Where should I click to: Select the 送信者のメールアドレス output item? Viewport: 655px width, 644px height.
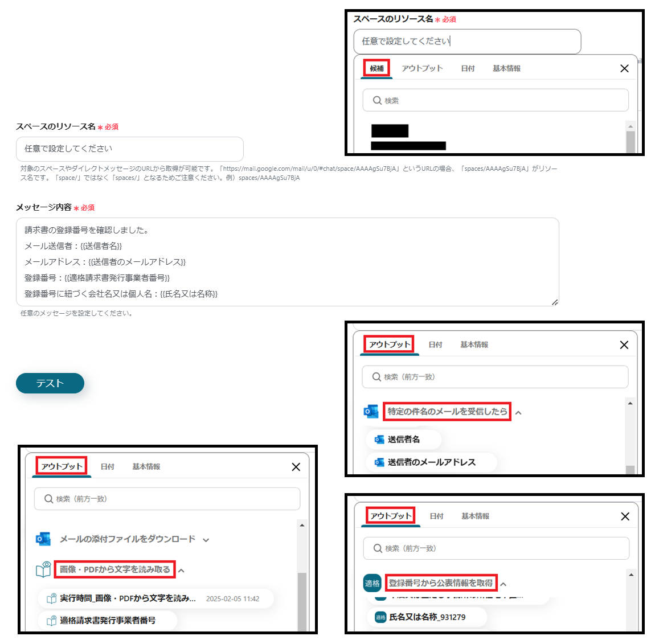(x=432, y=462)
